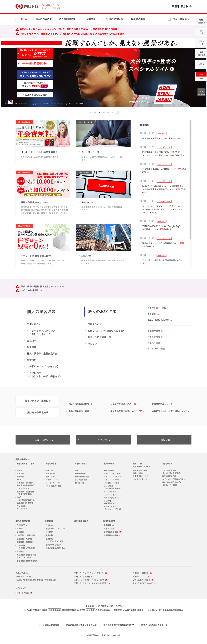Open the 住宅ローン link under 個人のお客さま
This screenshot has height=644, width=207.
click(x=33, y=341)
